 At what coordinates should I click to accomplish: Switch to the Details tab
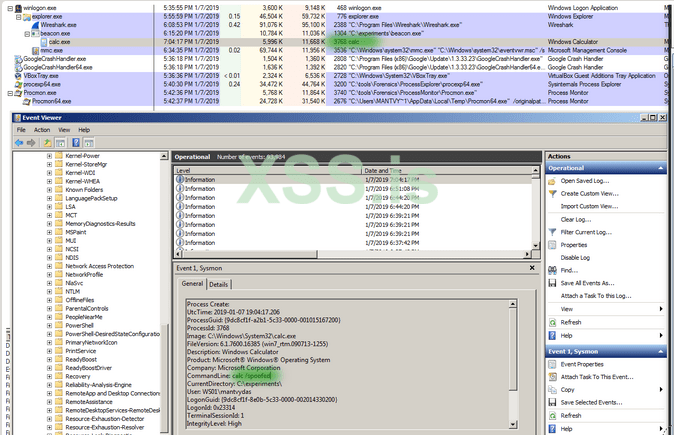218,285
